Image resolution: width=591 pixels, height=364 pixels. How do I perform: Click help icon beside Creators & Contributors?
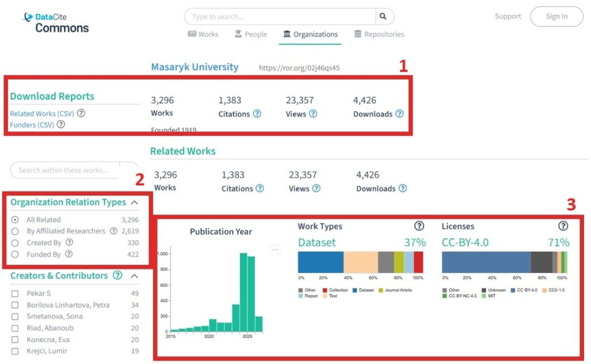tap(118, 276)
